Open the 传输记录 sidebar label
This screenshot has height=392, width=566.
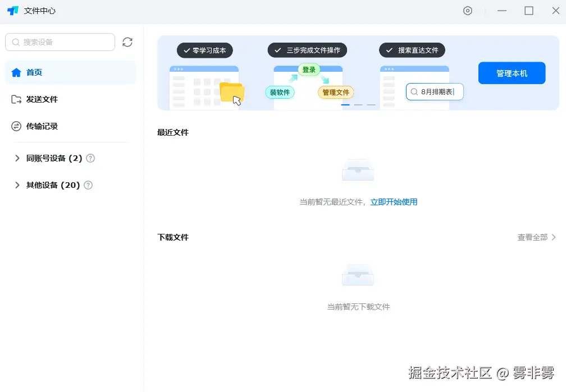(42, 126)
